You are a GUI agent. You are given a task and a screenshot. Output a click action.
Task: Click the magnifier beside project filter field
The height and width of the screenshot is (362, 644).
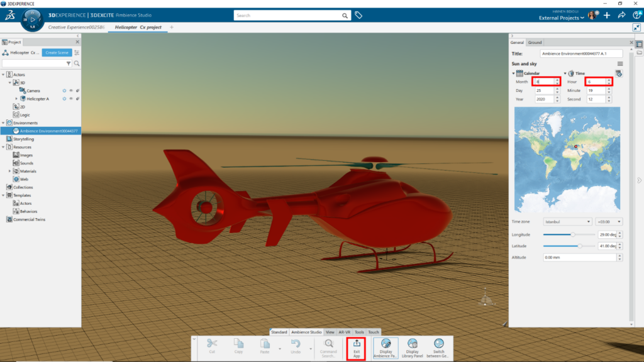[x=77, y=63]
